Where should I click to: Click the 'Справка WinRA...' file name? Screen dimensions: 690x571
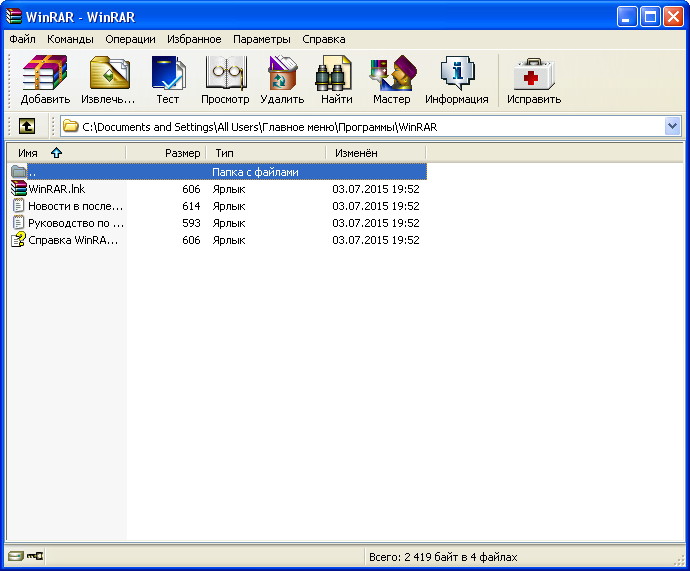coord(73,240)
